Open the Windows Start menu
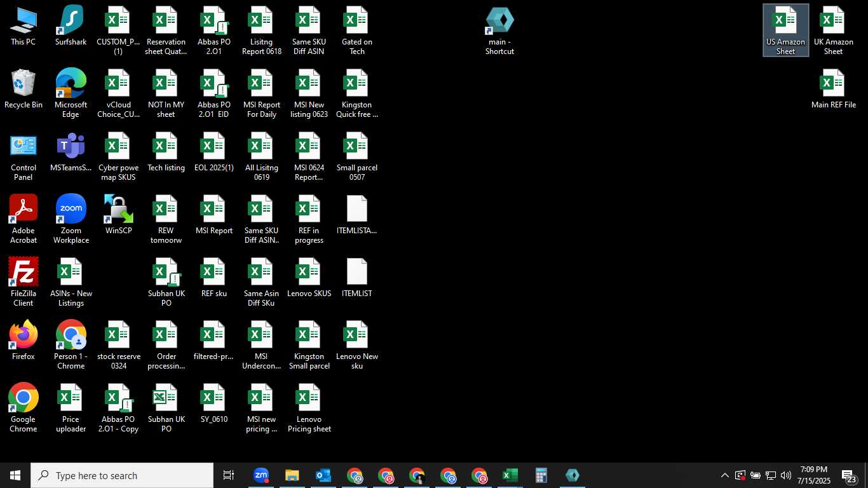This screenshot has width=868, height=488. pos(15,475)
